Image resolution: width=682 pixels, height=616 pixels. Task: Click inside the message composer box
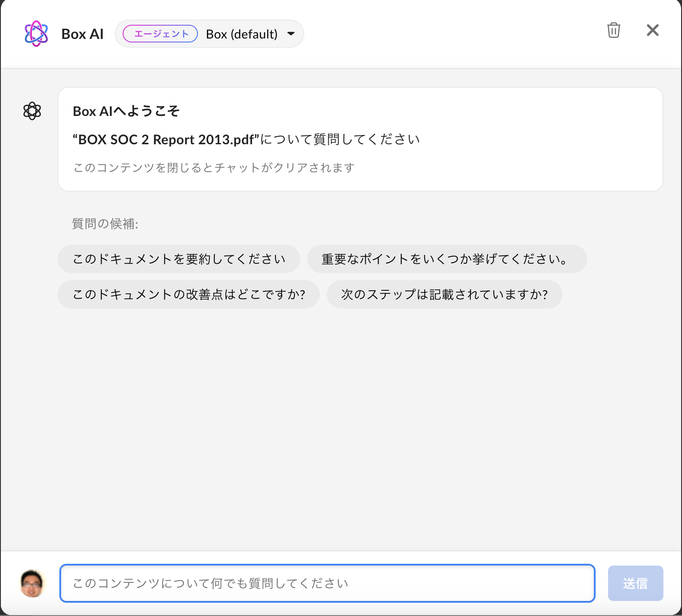point(328,583)
